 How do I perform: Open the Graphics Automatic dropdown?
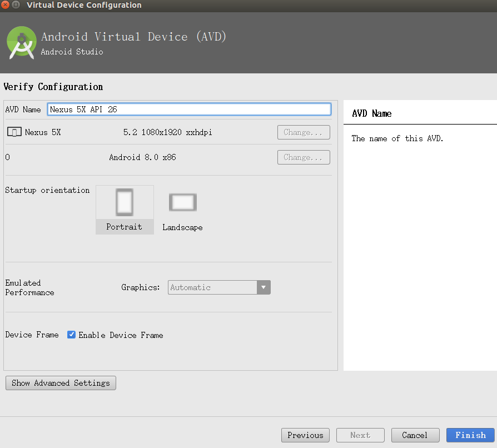tap(219, 287)
